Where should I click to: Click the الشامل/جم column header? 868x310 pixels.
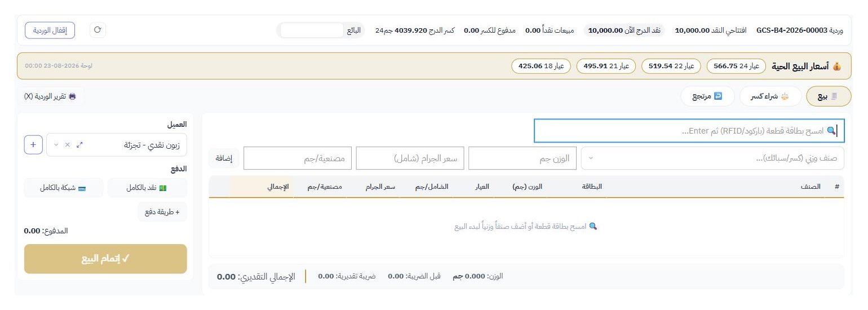coord(432,187)
